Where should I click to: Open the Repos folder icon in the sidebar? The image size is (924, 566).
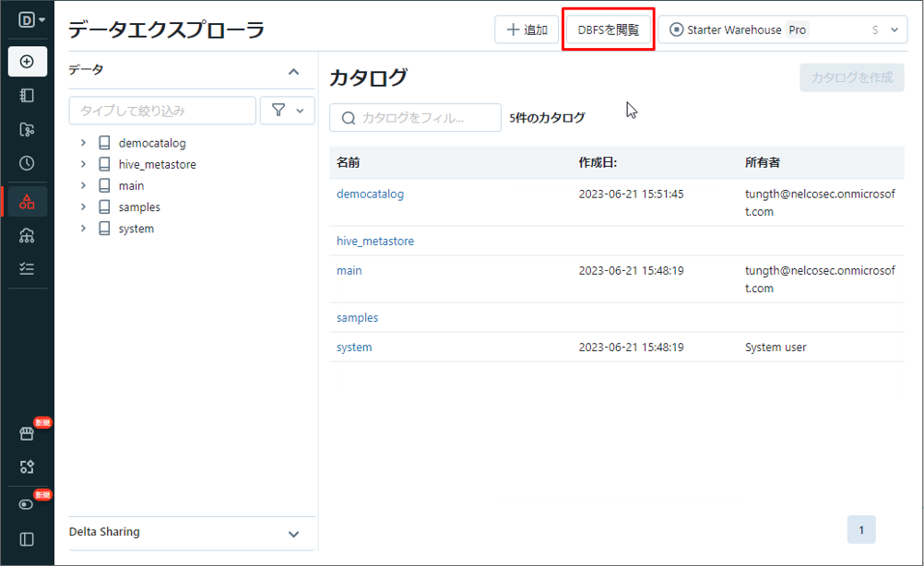(27, 129)
